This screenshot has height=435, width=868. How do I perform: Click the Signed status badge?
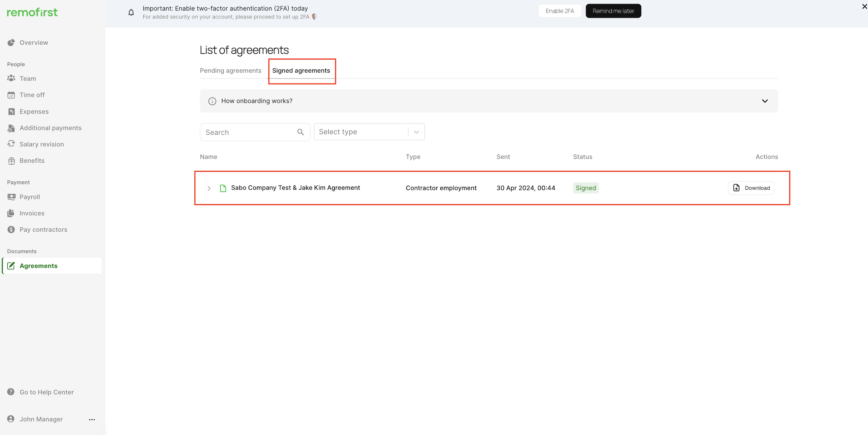586,188
